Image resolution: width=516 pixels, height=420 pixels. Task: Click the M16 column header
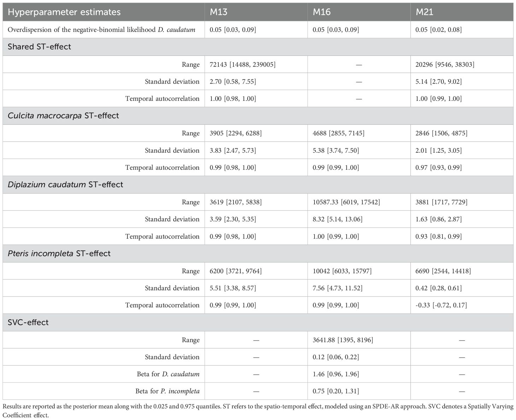(x=322, y=12)
